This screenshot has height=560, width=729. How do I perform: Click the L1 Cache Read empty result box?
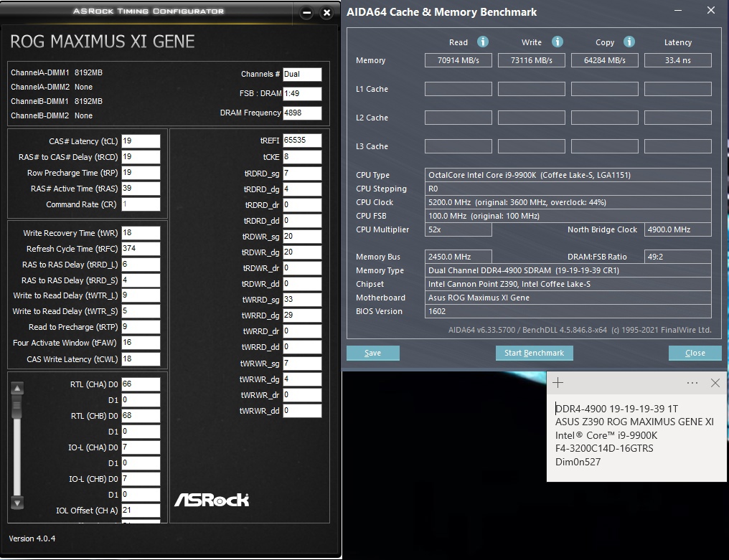click(x=458, y=89)
